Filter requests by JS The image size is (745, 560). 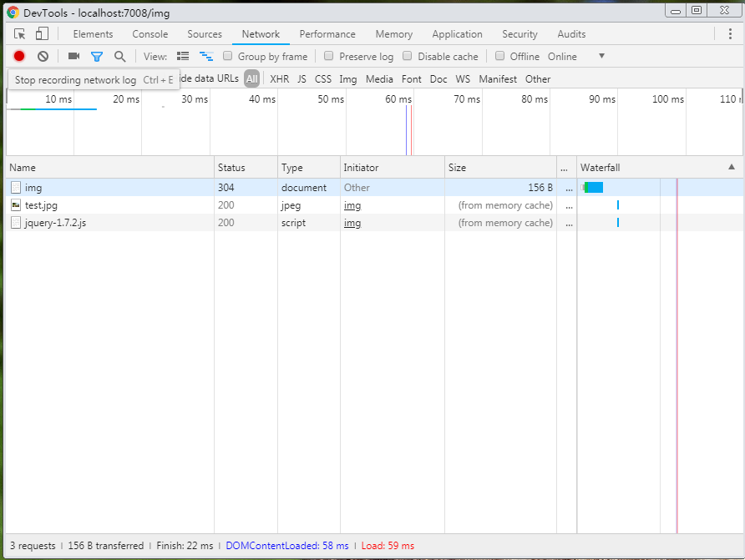click(x=302, y=78)
